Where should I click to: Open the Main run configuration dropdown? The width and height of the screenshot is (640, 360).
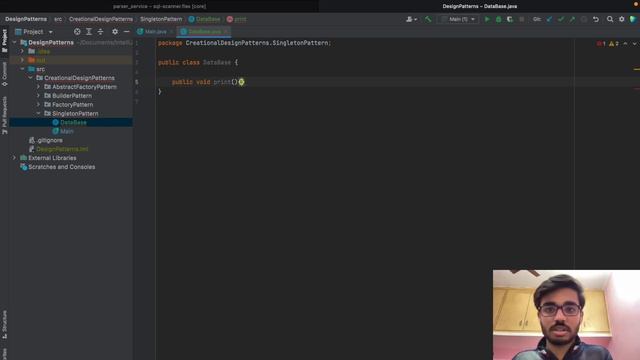pyautogui.click(x=458, y=19)
